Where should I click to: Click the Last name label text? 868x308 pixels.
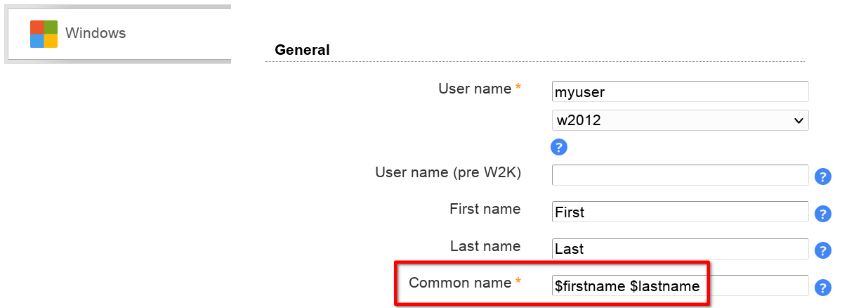(485, 246)
